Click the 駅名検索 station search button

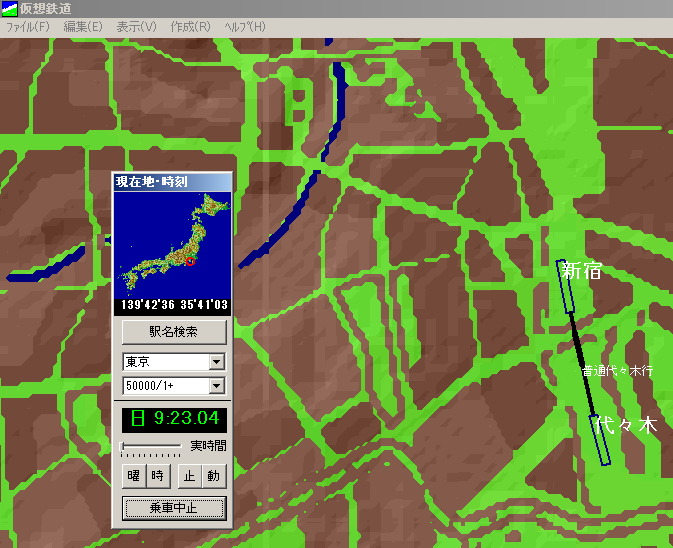tap(174, 332)
